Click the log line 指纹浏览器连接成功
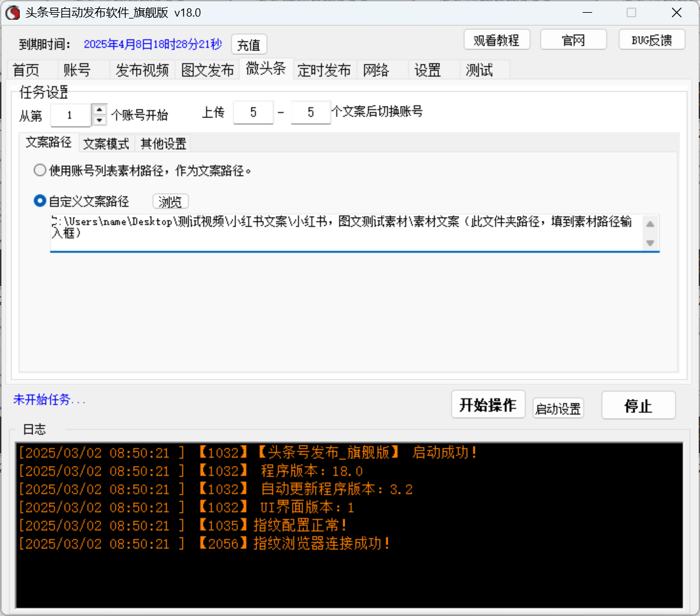The height and width of the screenshot is (616, 700). (x=204, y=544)
